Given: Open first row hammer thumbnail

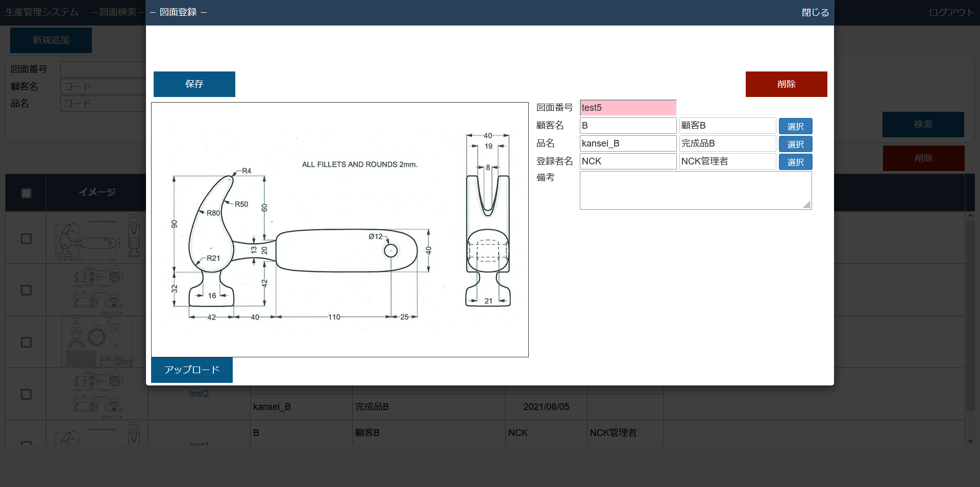Looking at the screenshot, I should (97, 238).
